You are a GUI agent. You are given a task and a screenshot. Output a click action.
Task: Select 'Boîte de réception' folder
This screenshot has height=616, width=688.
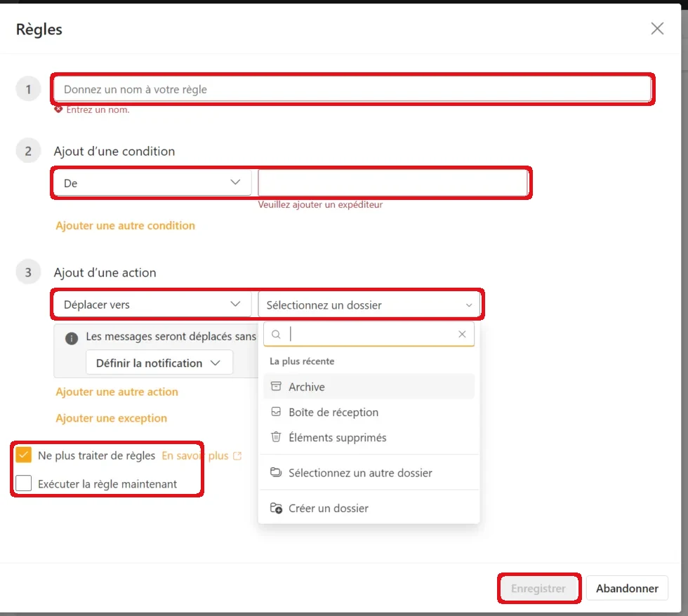369,412
